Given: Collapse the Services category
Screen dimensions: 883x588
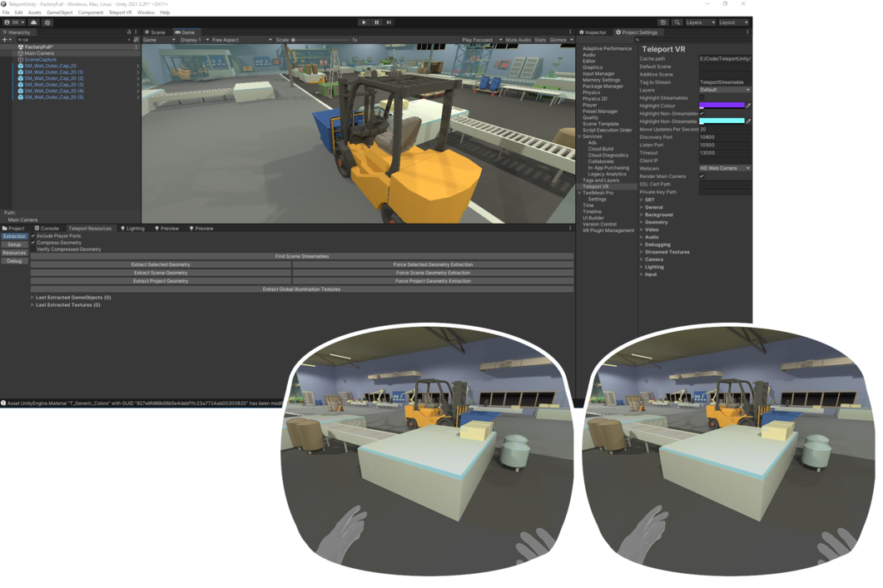Looking at the screenshot, I should tap(579, 136).
